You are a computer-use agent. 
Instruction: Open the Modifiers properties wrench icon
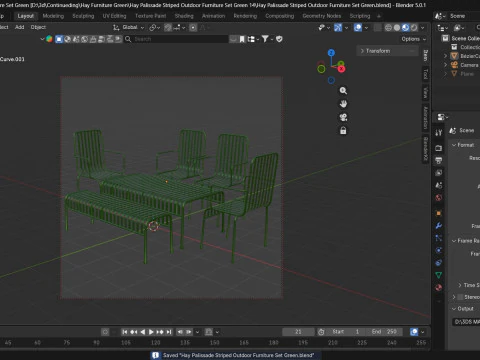pos(439,226)
